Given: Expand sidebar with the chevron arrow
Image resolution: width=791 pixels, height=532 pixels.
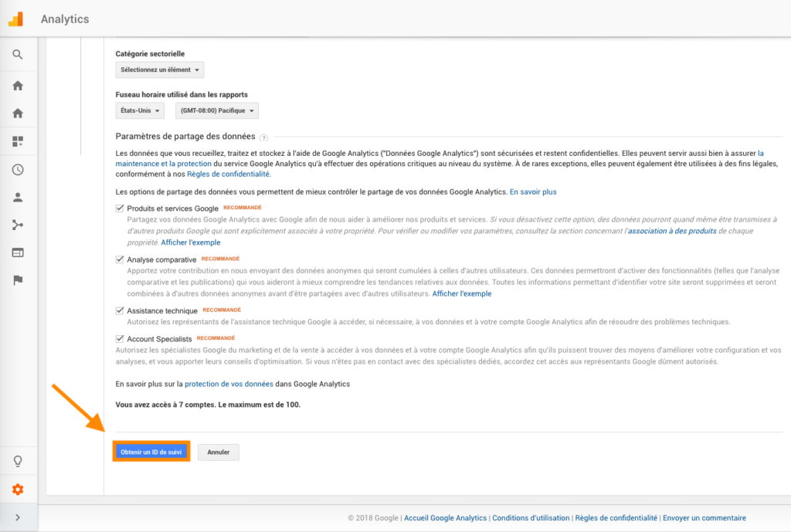Looking at the screenshot, I should point(18,517).
